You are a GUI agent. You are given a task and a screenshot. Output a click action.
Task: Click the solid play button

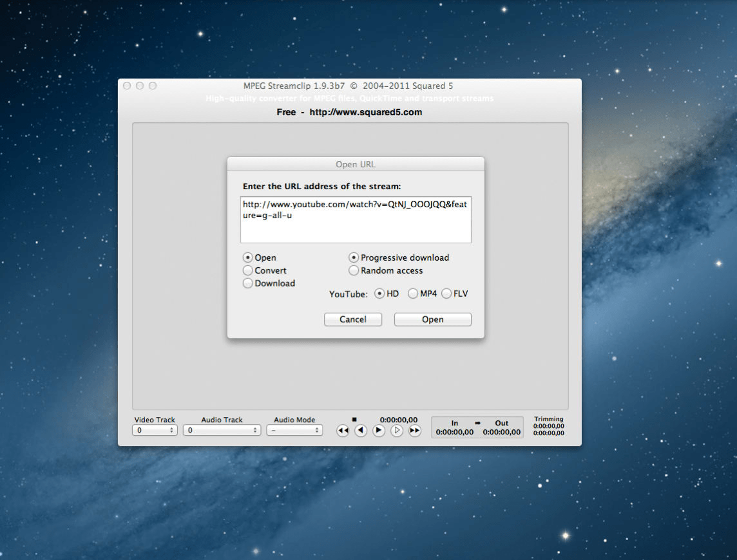pyautogui.click(x=378, y=431)
